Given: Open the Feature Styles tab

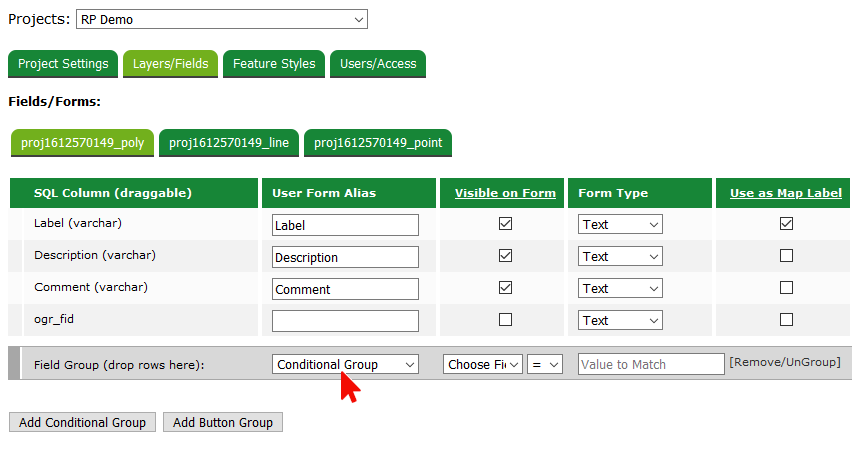Looking at the screenshot, I should 274,64.
